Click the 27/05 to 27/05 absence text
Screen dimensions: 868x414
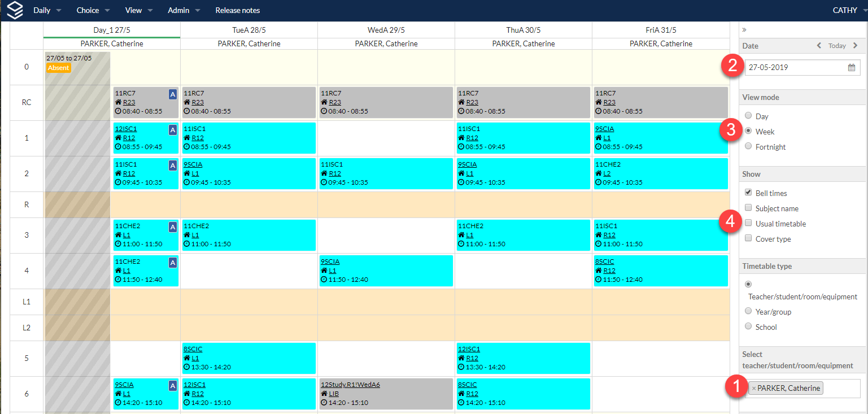click(x=69, y=58)
